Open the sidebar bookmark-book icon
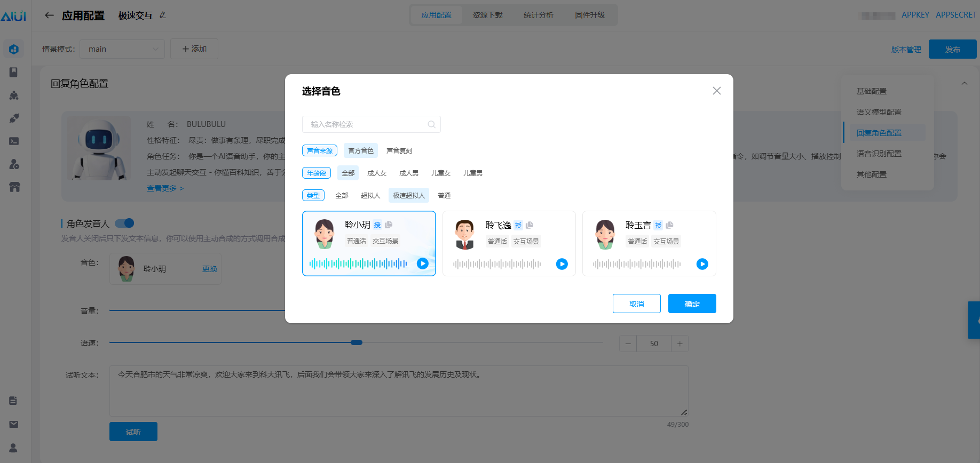980x463 pixels. (x=14, y=72)
